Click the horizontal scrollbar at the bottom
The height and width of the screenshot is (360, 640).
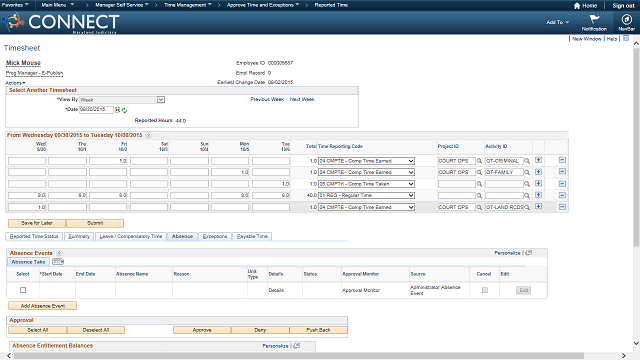[299, 356]
